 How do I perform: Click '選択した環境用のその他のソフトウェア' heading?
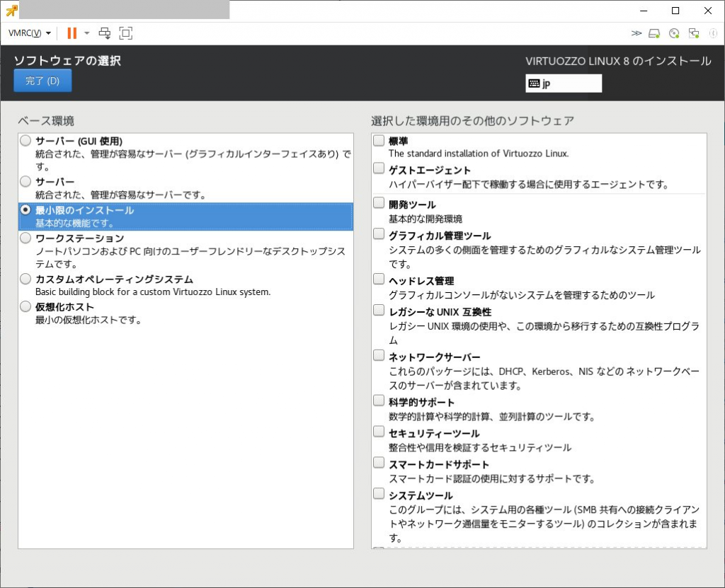coord(472,121)
